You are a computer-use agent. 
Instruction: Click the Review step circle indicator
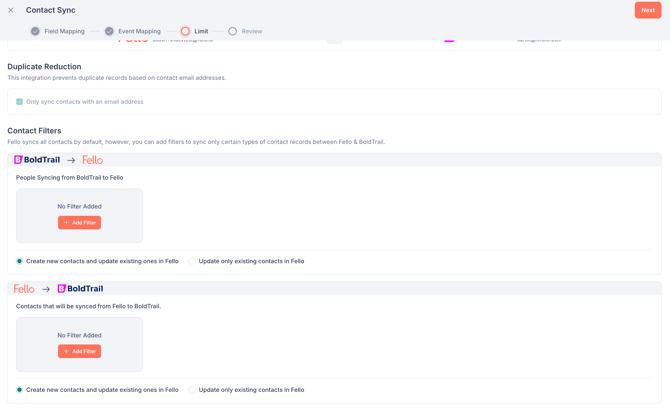click(232, 31)
